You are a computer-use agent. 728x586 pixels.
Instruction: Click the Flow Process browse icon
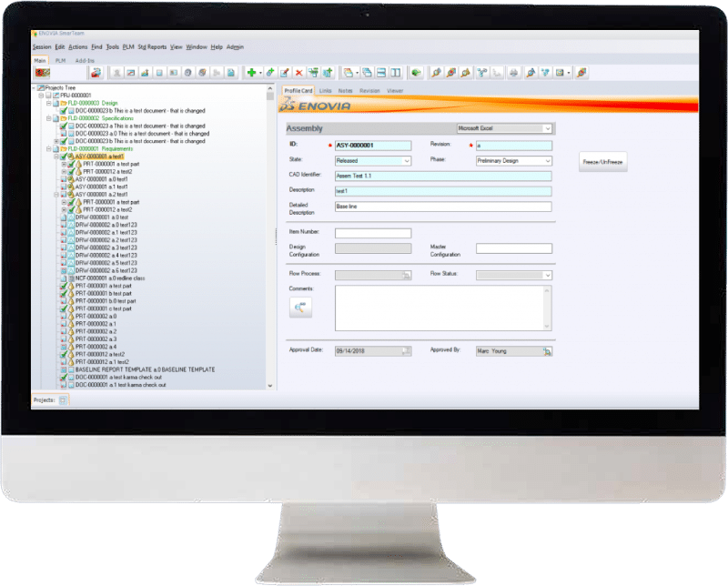(x=407, y=274)
